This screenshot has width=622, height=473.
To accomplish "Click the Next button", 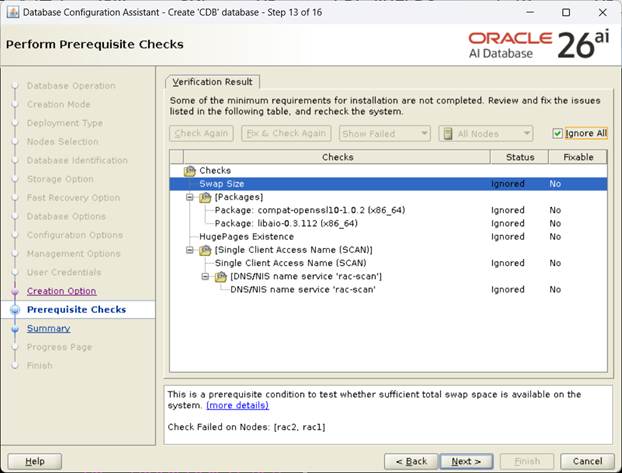I will click(x=466, y=461).
